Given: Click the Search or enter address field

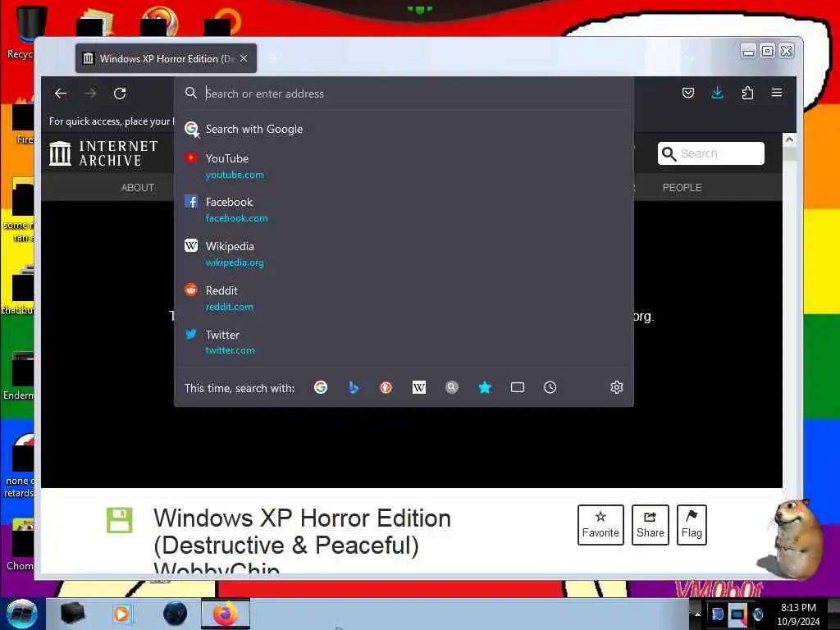Looking at the screenshot, I should (404, 94).
